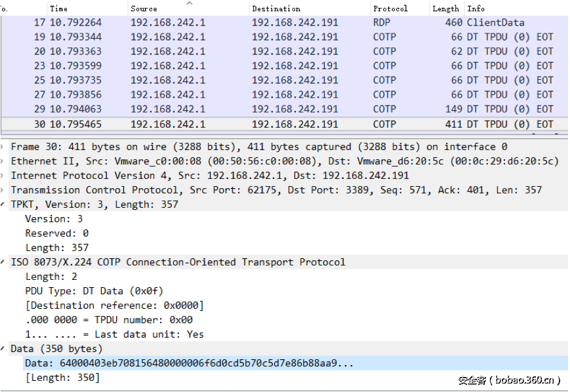The width and height of the screenshot is (570, 392).
Task: Select packet 17 with RDP ClientData
Action: 262,22
